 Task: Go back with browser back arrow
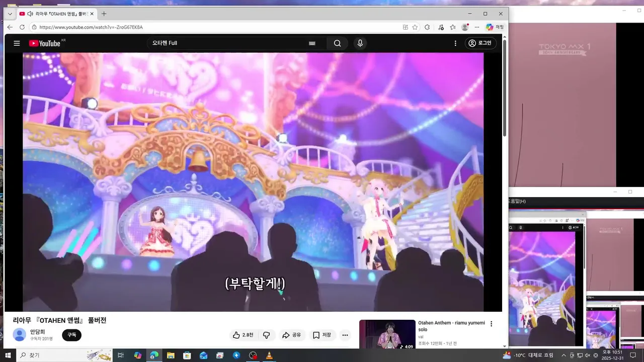10,27
